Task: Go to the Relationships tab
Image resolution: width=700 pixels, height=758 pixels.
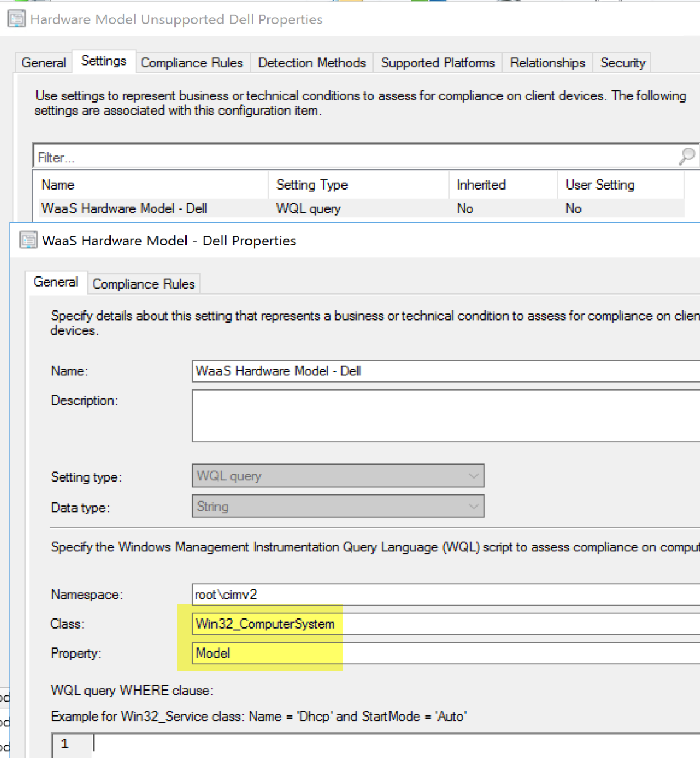Action: pyautogui.click(x=547, y=63)
